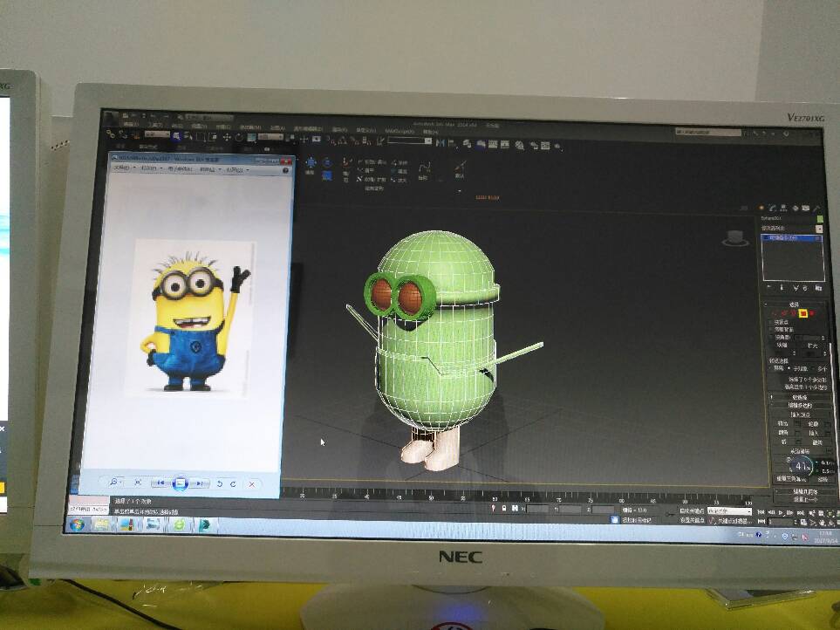Toggle the Snaps Toggle button

coord(331,140)
